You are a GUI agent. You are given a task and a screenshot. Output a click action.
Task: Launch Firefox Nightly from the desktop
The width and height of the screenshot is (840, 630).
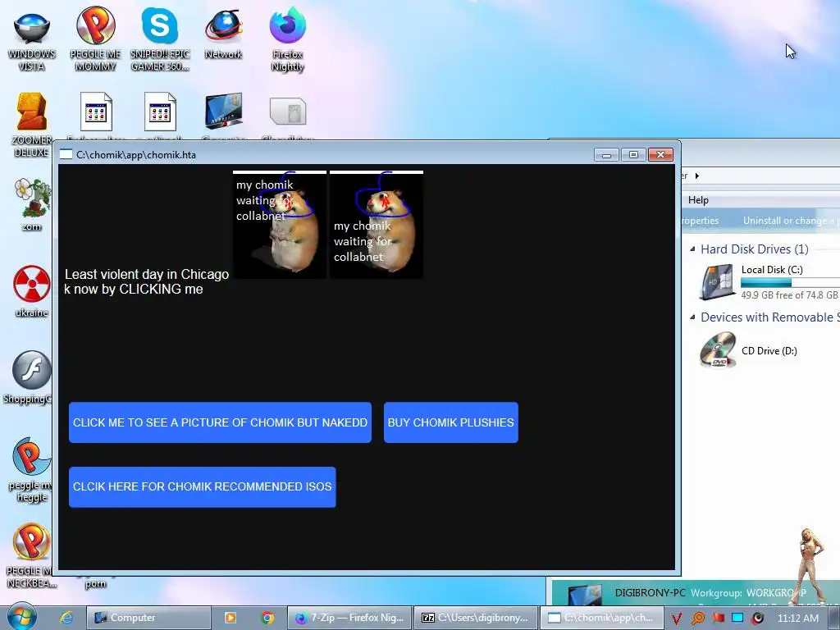point(288,39)
